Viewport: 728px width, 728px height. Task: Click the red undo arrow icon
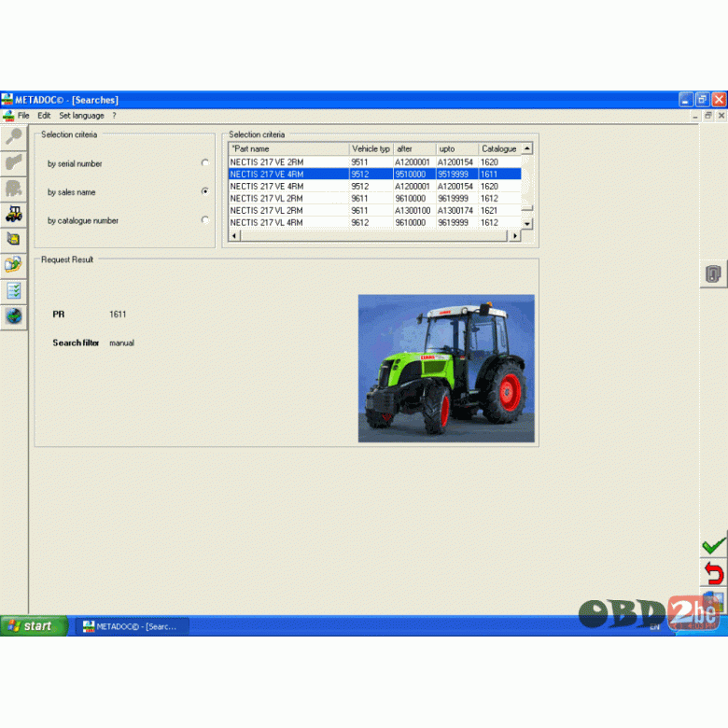[714, 573]
